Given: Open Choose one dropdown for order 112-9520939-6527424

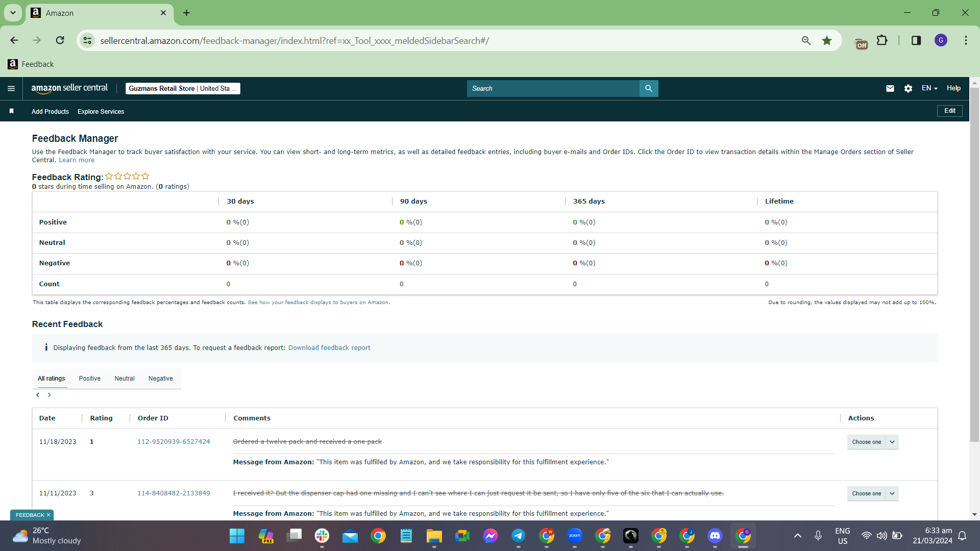Looking at the screenshot, I should click(873, 442).
